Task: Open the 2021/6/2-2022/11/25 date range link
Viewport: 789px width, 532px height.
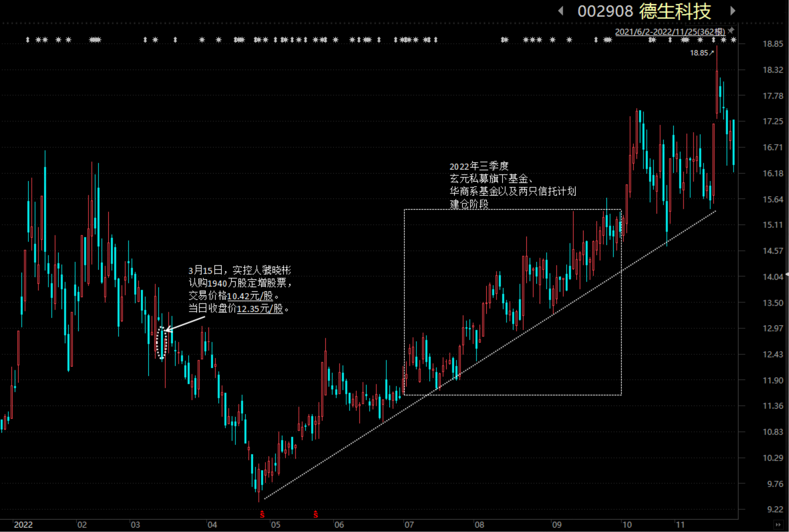Action: (670, 32)
